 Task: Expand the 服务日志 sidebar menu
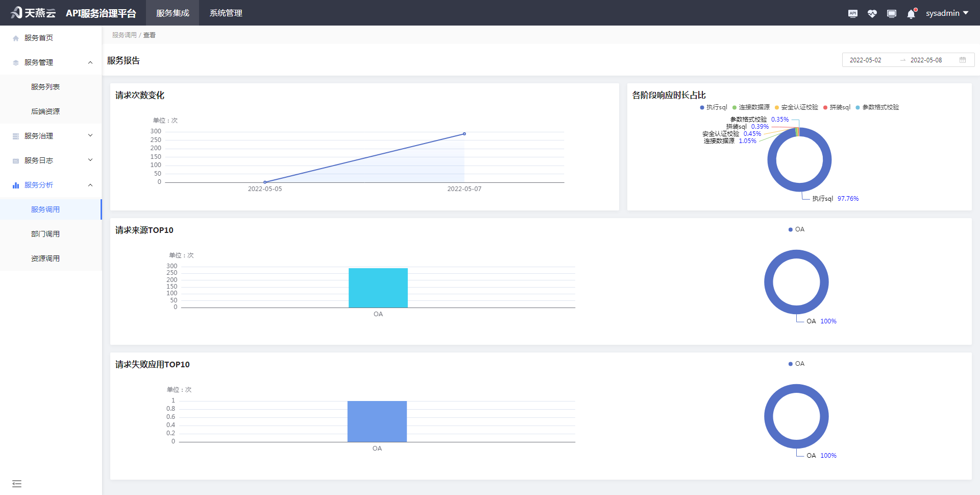click(51, 160)
